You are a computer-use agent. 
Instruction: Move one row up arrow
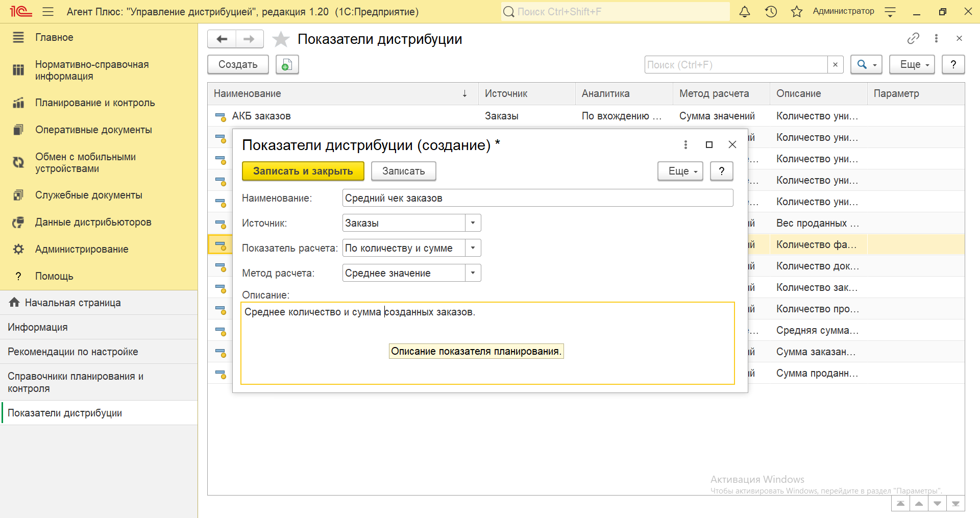point(919,503)
